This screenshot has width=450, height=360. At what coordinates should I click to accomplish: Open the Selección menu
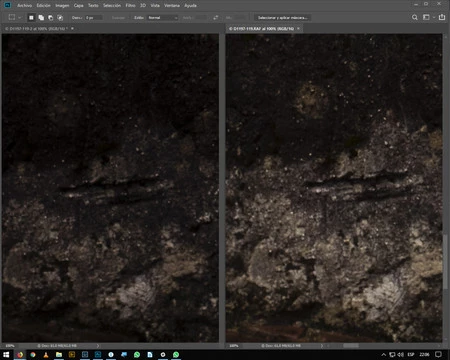pos(112,5)
